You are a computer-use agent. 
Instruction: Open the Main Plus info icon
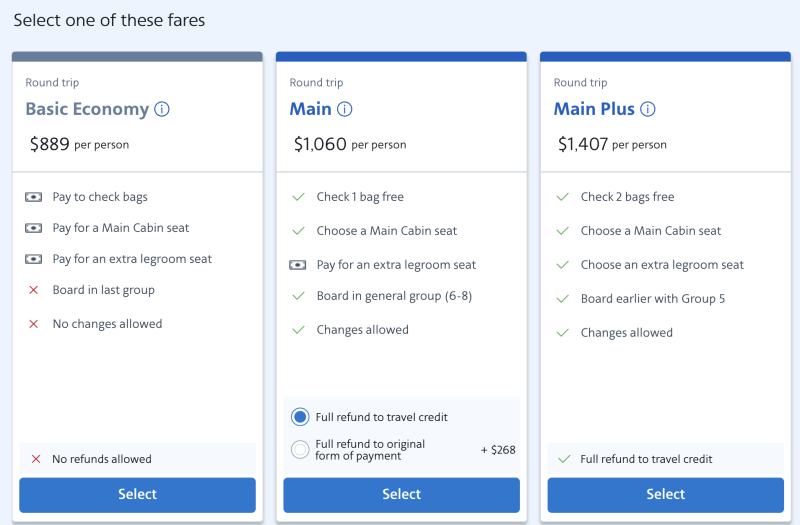point(648,109)
